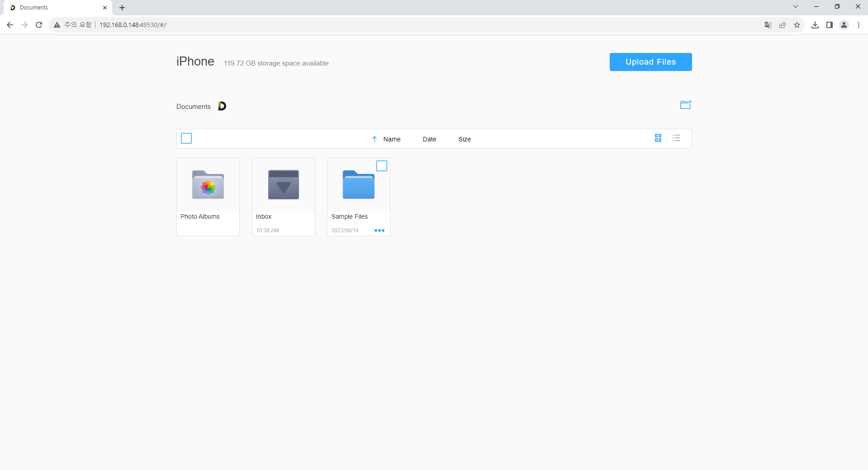Switch to grid view
The image size is (868, 470).
pos(658,138)
